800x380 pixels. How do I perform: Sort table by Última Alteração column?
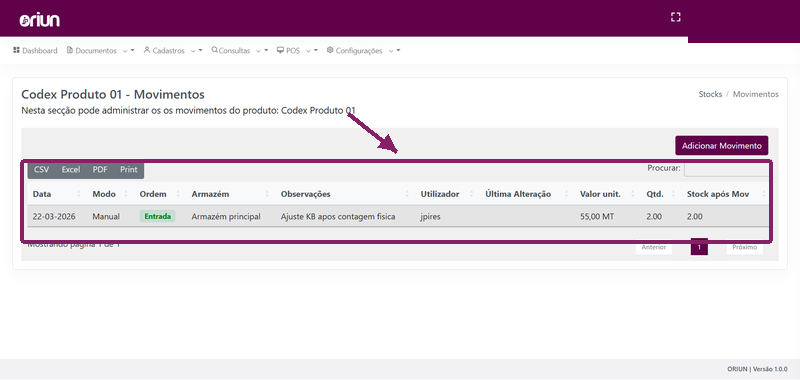click(x=527, y=194)
